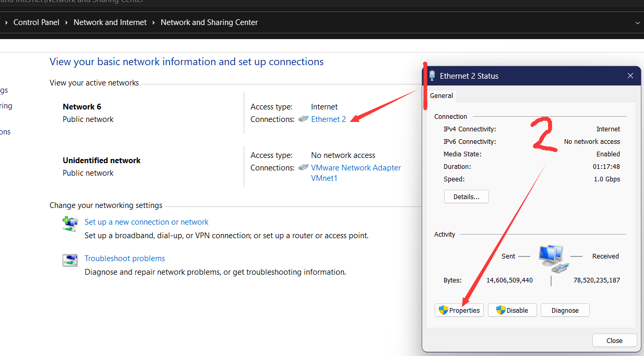Select the General tab in Ethernet 2 Status
644x356 pixels.
tap(442, 96)
